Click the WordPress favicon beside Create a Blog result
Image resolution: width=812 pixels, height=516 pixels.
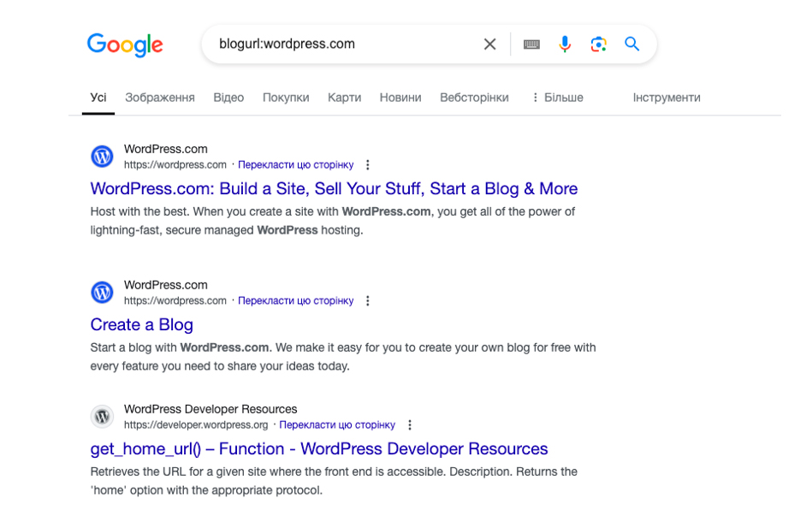[102, 292]
